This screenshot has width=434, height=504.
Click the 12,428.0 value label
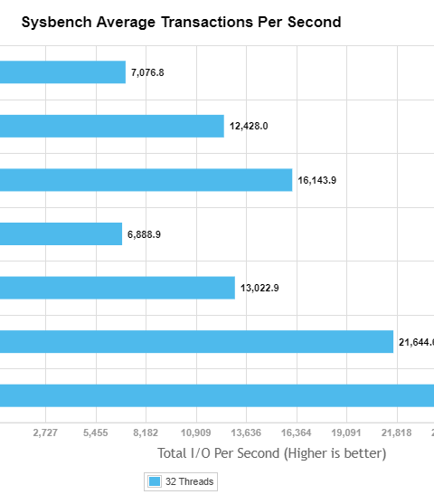(x=249, y=126)
